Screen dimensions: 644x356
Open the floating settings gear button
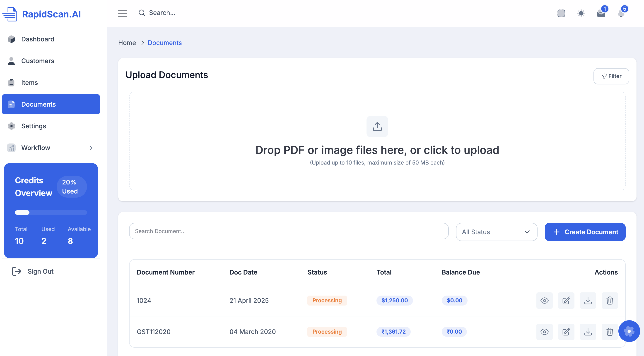tap(629, 331)
